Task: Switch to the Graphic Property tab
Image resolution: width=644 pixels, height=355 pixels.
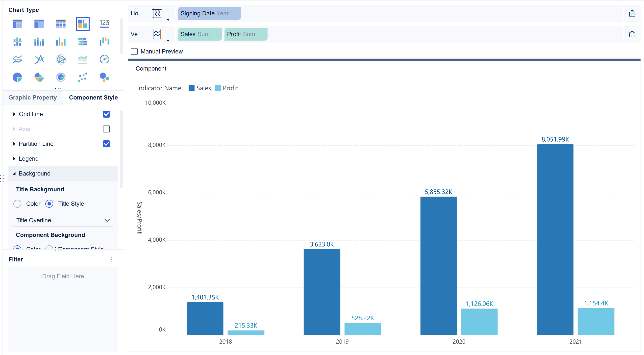Action: (32, 98)
